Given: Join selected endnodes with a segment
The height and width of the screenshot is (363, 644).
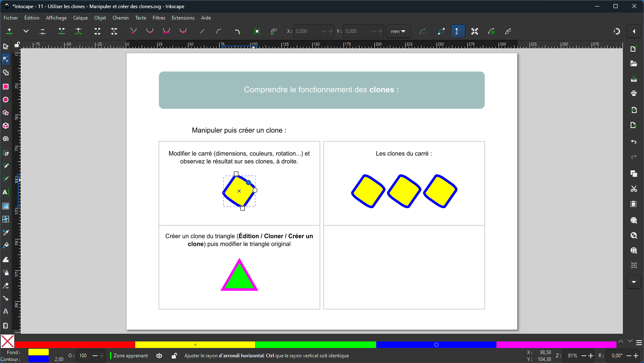Looking at the screenshot, I should coord(97,31).
